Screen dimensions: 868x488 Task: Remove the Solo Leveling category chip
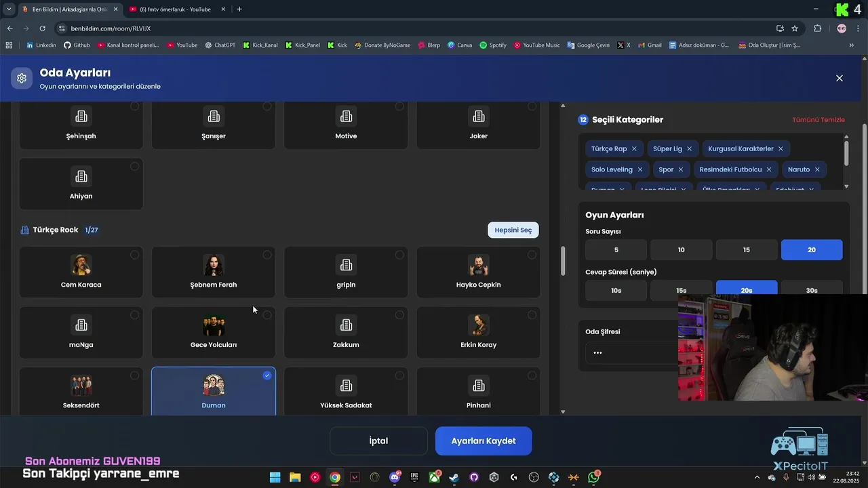[639, 169]
